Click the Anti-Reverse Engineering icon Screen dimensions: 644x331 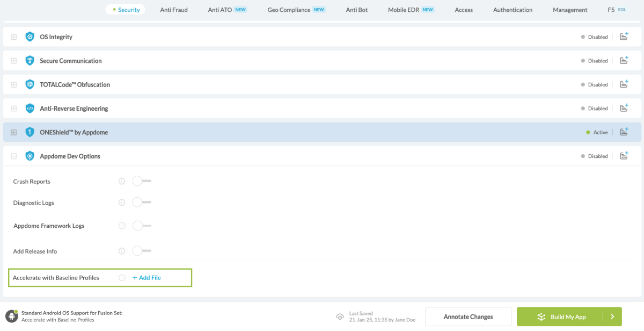30,108
